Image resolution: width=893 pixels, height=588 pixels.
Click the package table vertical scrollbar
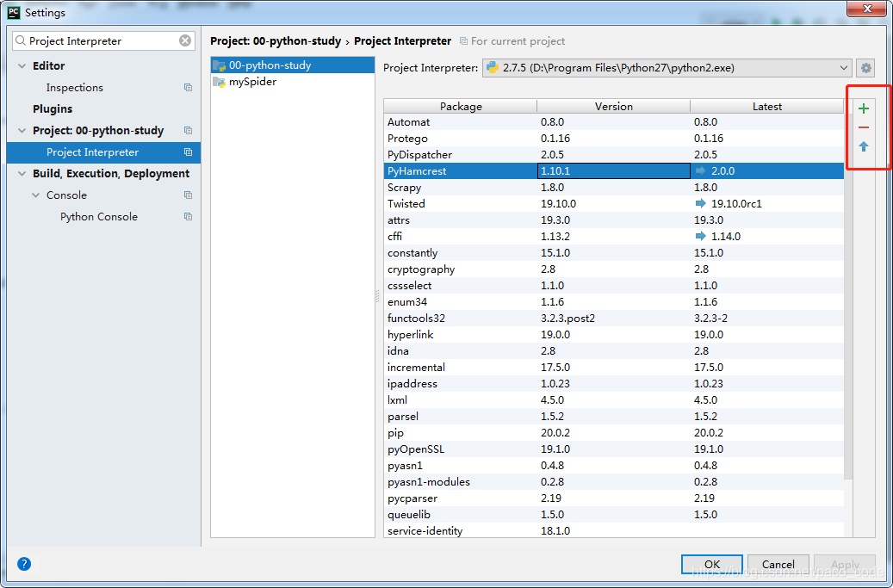click(x=848, y=296)
